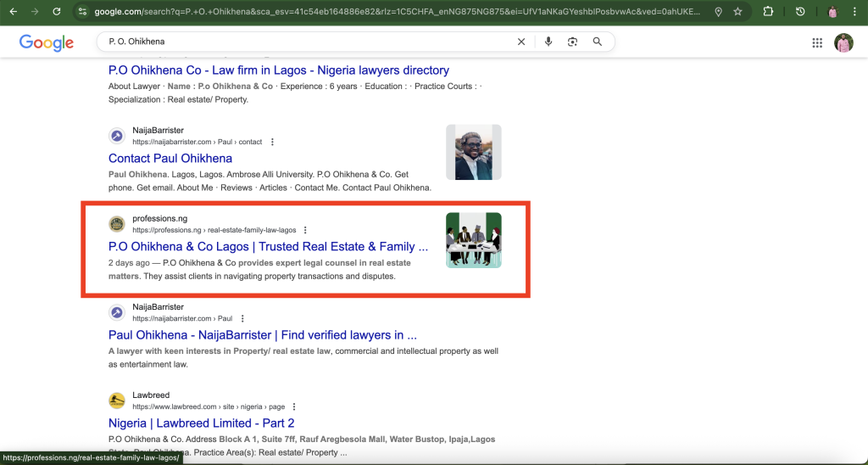Click the professions.ng favicon
868x465 pixels.
pos(117,224)
